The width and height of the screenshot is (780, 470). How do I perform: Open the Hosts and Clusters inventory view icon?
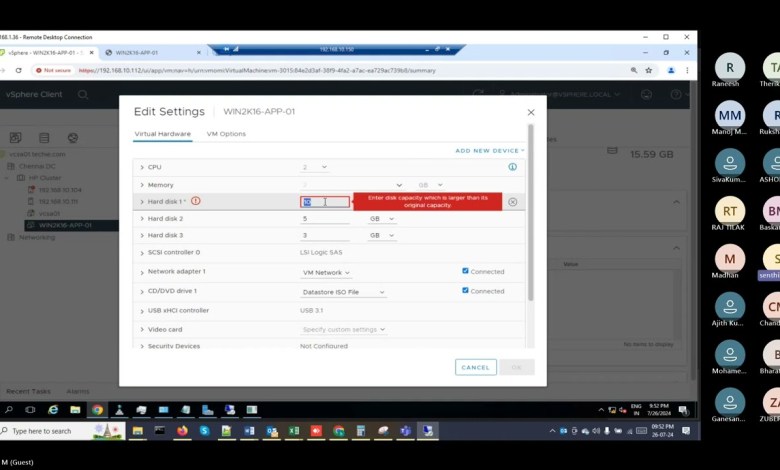15,138
